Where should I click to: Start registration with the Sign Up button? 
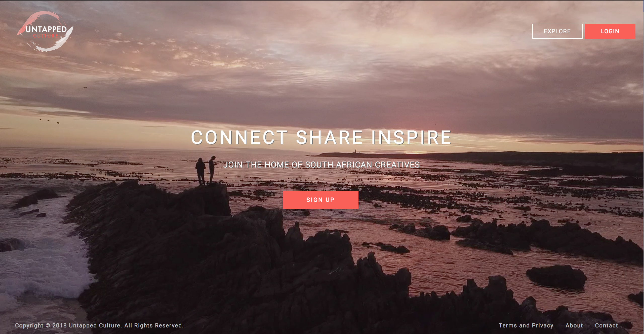pyautogui.click(x=320, y=200)
